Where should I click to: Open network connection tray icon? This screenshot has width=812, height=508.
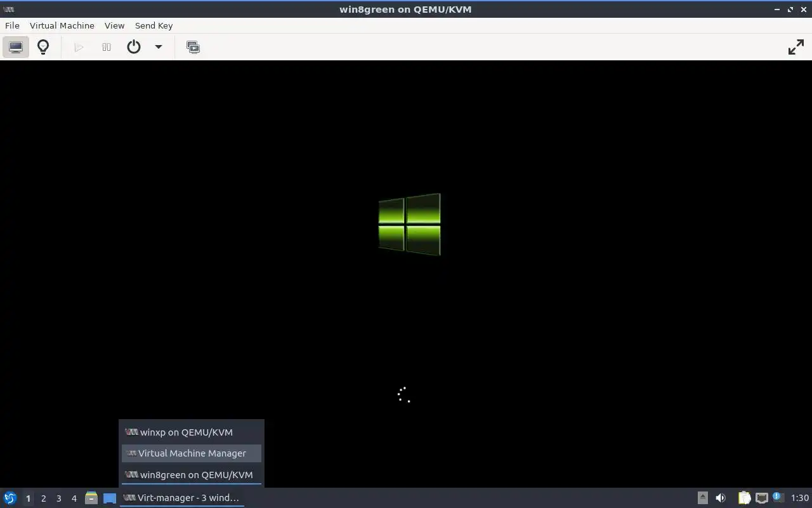click(x=761, y=498)
